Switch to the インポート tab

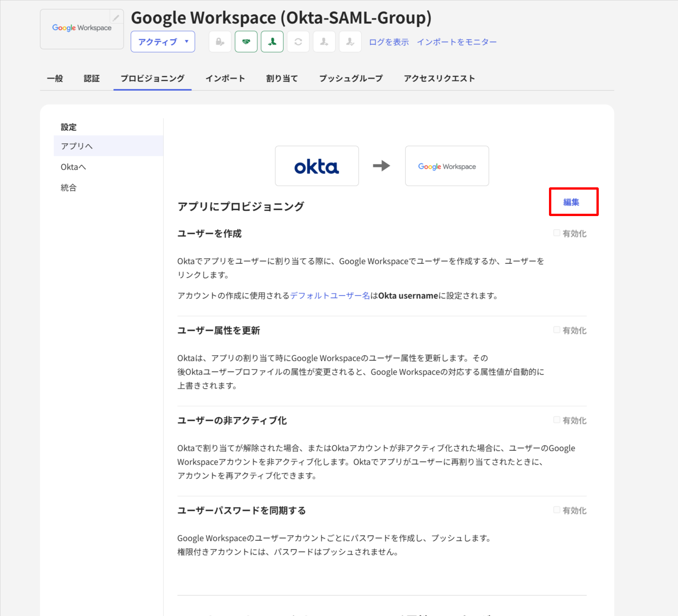[225, 78]
